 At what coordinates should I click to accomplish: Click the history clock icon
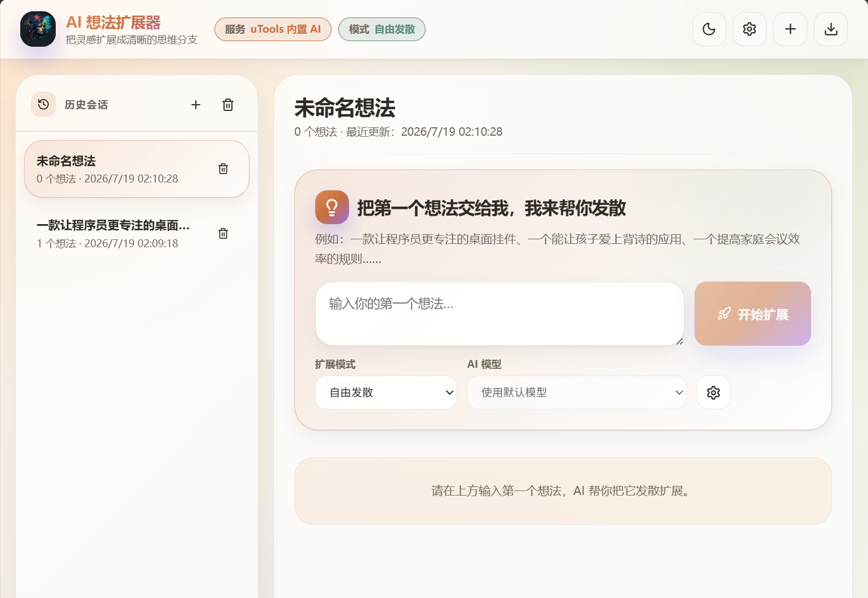point(43,105)
